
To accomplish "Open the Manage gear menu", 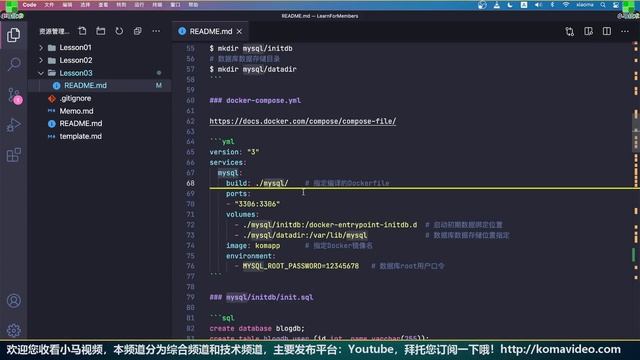I will 13,330.
